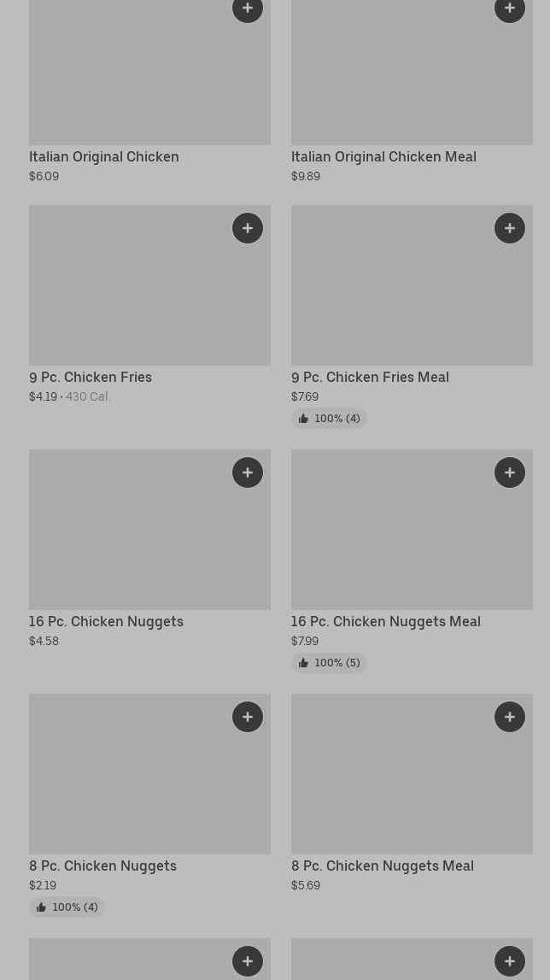This screenshot has width=550, height=980.
Task: Open the 8 Pc. Chicken Nuggets Meal title
Action: coord(382,866)
